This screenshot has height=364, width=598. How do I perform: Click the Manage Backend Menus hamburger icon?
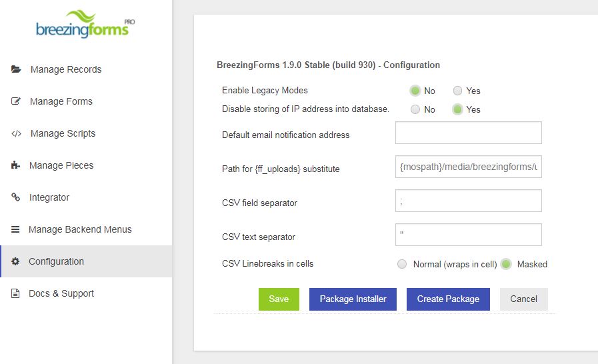pyautogui.click(x=15, y=229)
